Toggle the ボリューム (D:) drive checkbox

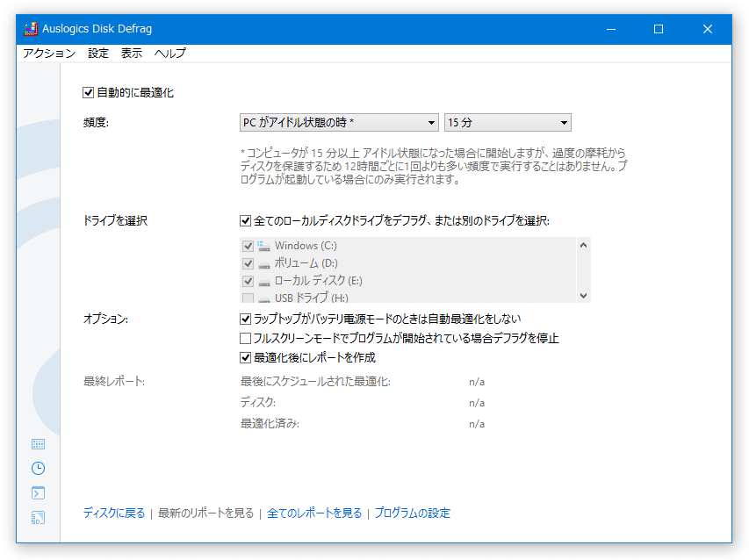coord(248,263)
